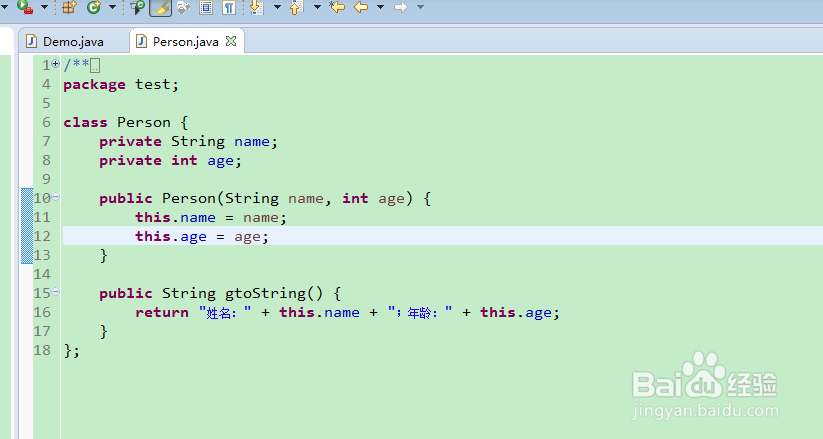Image resolution: width=823 pixels, height=439 pixels.
Task: Click the External Tools run icon
Action: 25,6
